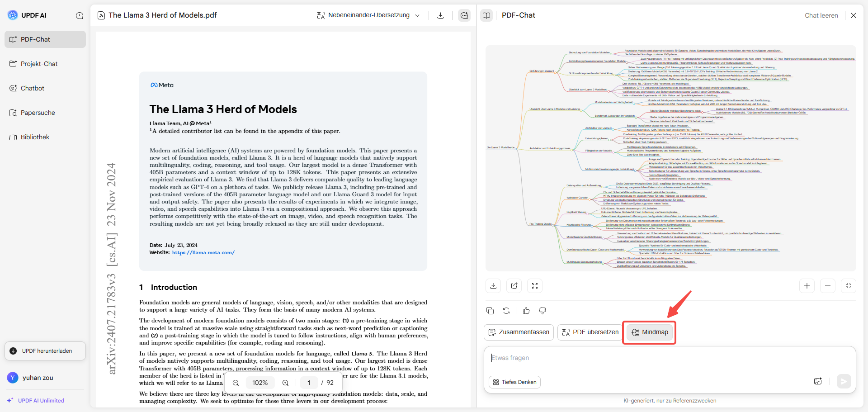Click the generated mindmap image
This screenshot has width=868, height=412.
(x=671, y=158)
